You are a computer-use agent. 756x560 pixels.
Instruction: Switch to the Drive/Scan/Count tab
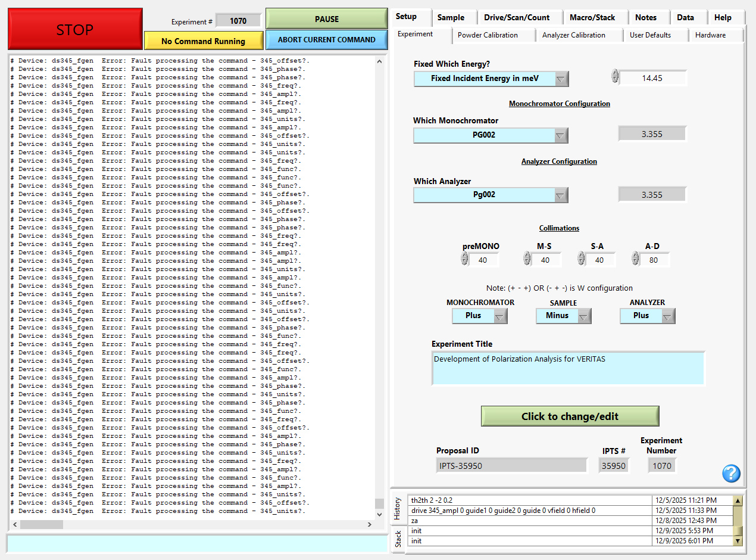point(517,17)
